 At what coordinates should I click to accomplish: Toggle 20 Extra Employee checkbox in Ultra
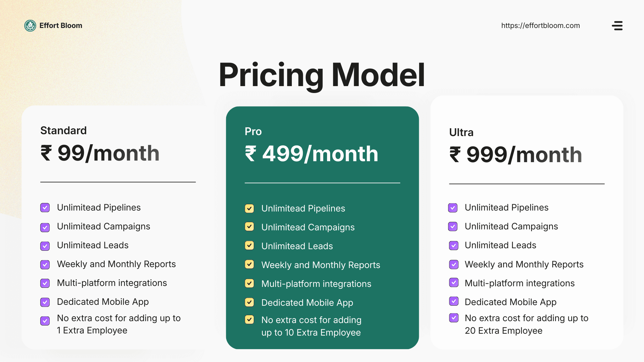click(454, 318)
